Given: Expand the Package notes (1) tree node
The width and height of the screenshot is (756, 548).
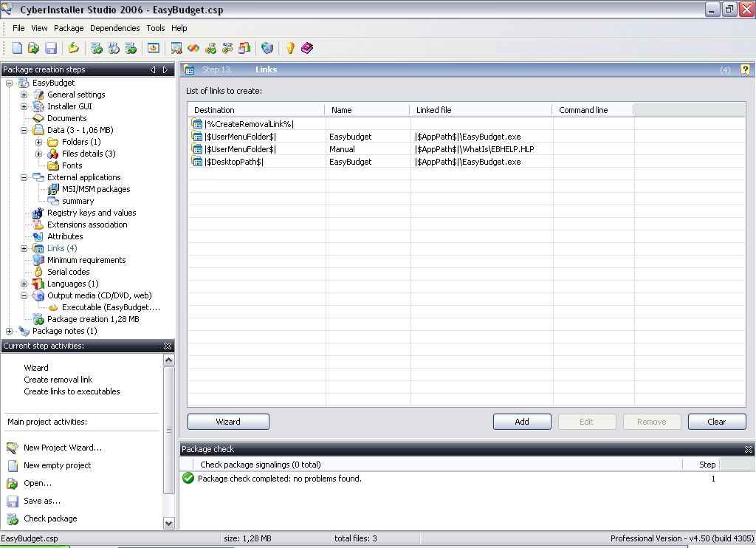Looking at the screenshot, I should (x=9, y=331).
